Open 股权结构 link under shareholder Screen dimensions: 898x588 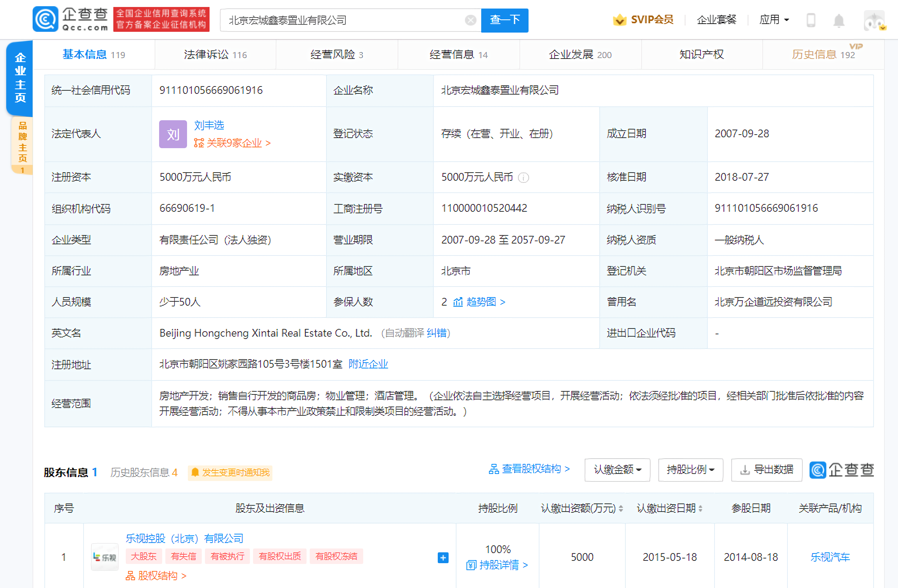pyautogui.click(x=156, y=576)
